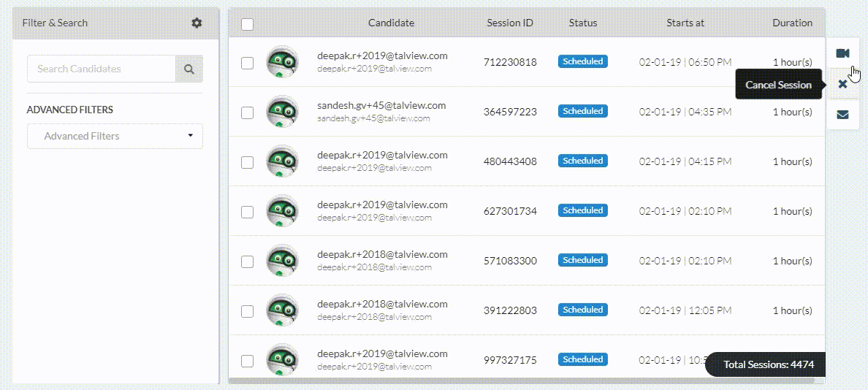Click avatar for session 997327175
This screenshot has width=868, height=390.
[x=282, y=359]
